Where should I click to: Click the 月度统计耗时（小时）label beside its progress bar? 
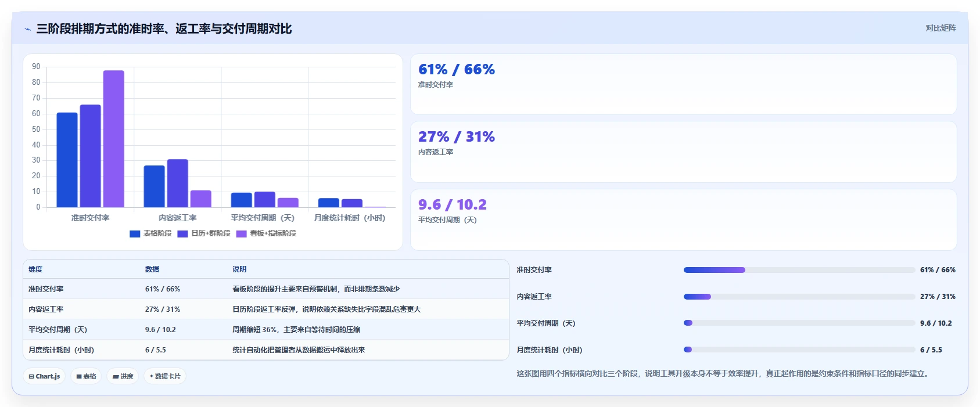coord(550,350)
